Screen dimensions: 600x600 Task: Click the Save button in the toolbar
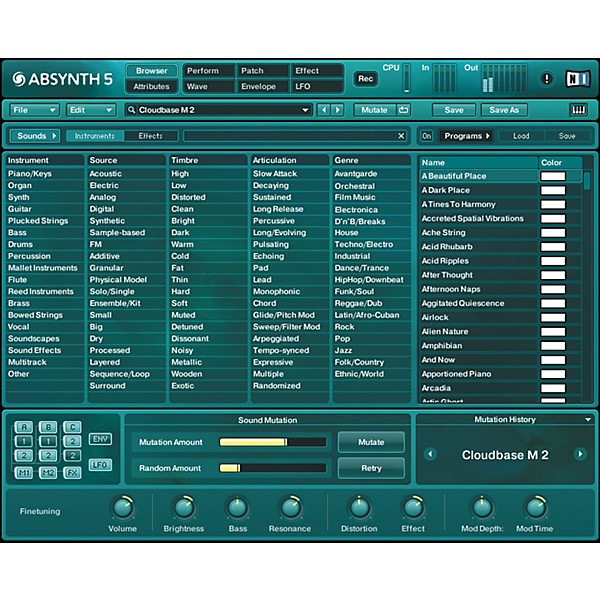[454, 110]
